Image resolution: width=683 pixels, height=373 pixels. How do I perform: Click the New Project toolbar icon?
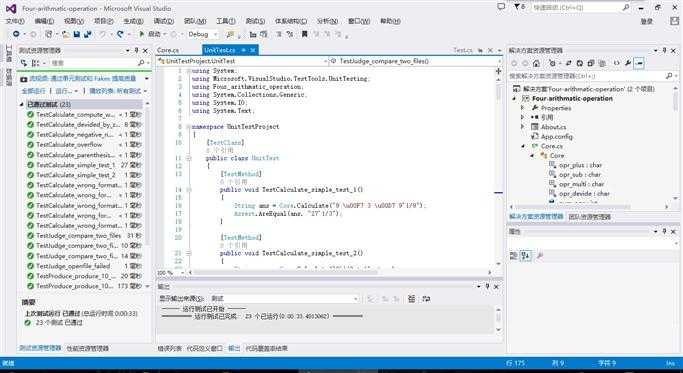point(49,34)
